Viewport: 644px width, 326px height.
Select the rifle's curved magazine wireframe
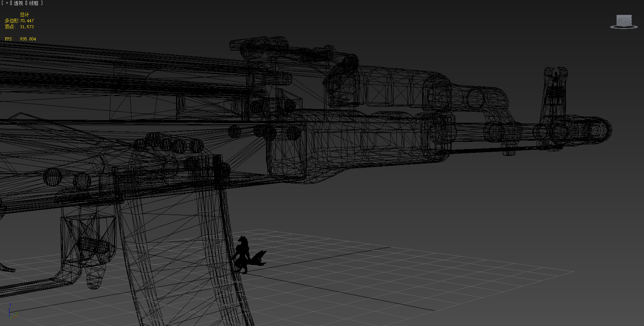click(x=183, y=244)
